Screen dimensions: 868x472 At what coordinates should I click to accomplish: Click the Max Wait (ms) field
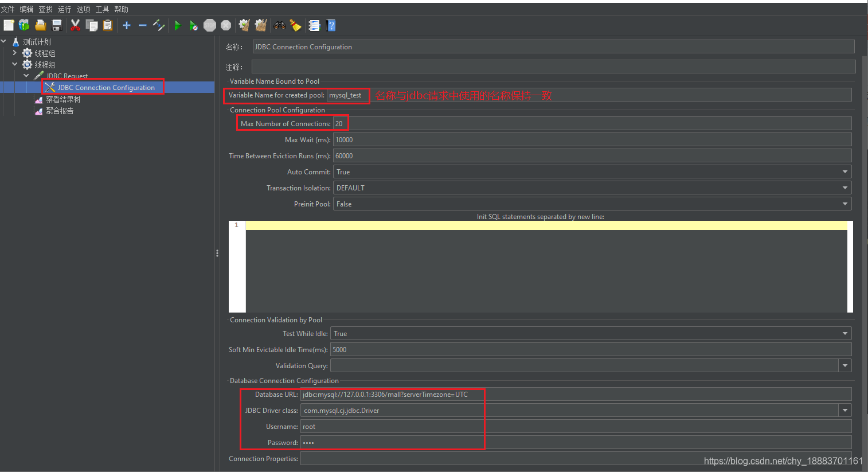pyautogui.click(x=592, y=139)
